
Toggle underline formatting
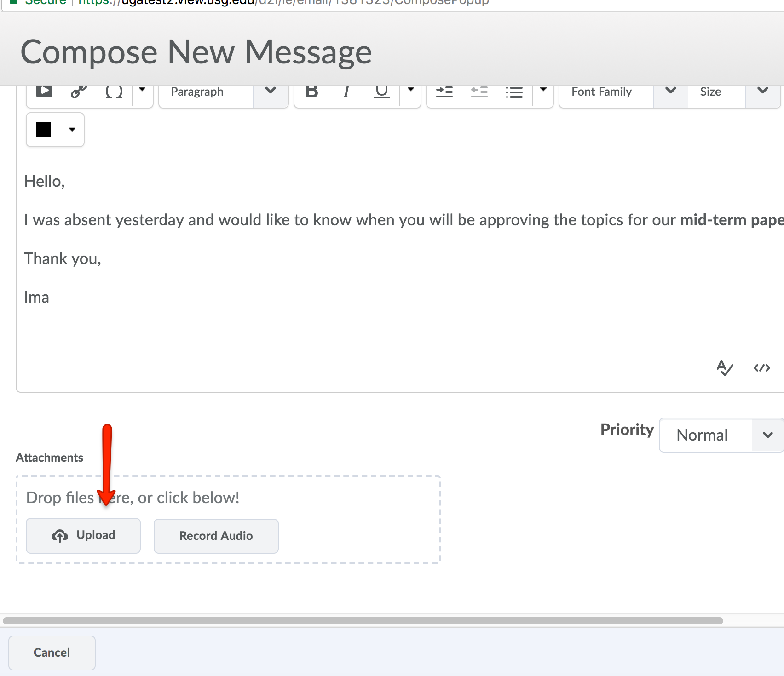(381, 92)
